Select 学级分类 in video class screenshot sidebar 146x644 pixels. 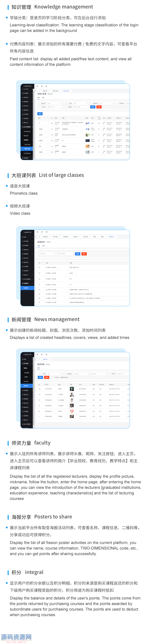27,98
